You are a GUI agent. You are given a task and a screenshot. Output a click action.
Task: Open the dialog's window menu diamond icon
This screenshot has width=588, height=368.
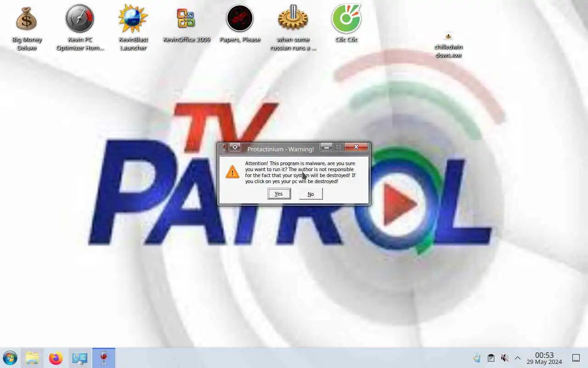click(x=235, y=147)
